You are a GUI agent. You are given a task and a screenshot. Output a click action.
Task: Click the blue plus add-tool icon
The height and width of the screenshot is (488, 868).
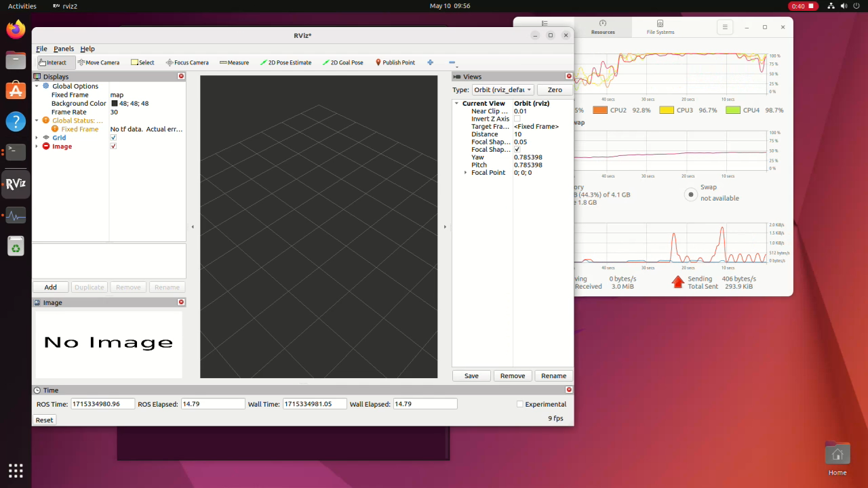(430, 62)
